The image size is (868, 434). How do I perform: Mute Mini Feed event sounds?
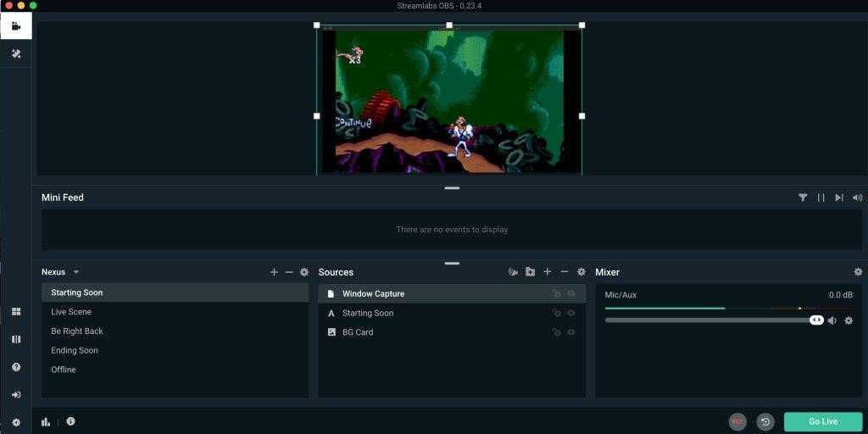857,198
